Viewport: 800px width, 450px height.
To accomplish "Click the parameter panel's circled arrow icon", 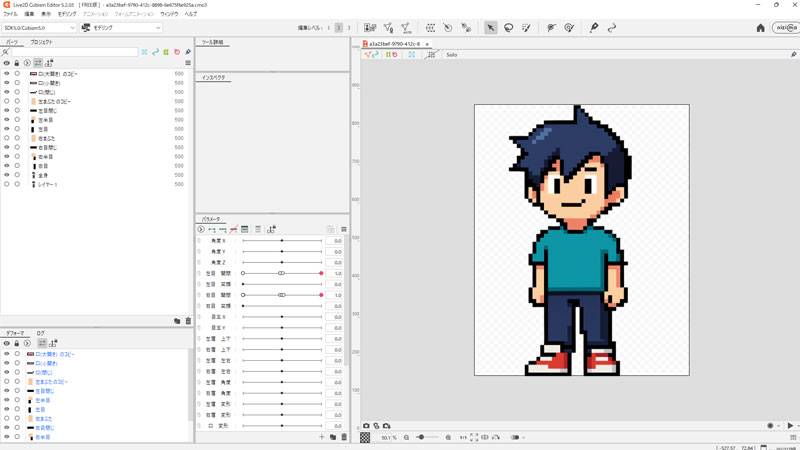I will [x=201, y=230].
